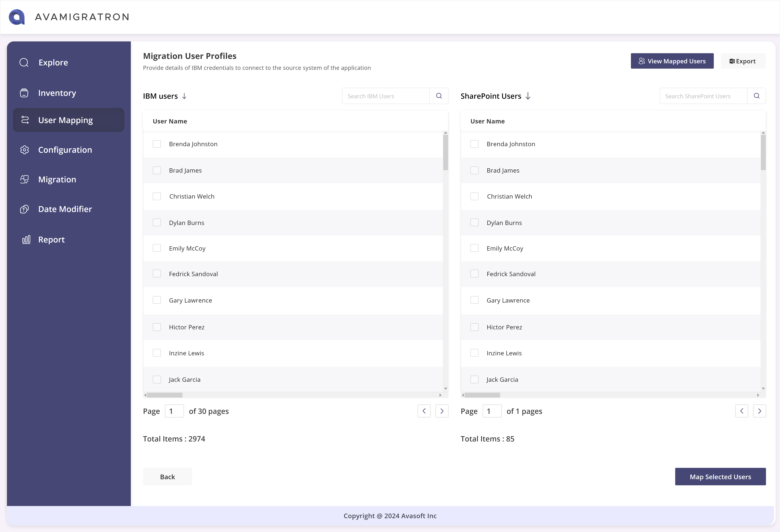Click the Avamigratron logo icon

[x=17, y=17]
